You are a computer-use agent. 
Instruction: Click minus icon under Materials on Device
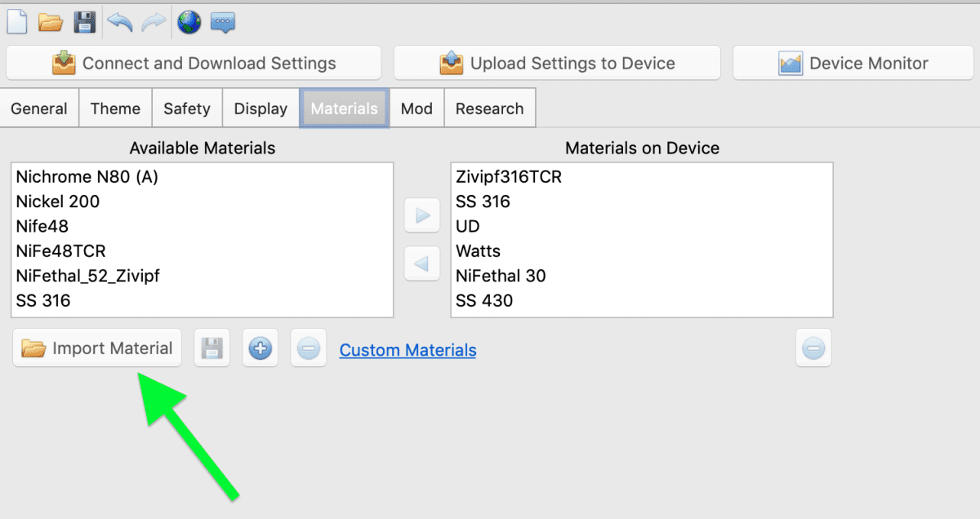[813, 349]
